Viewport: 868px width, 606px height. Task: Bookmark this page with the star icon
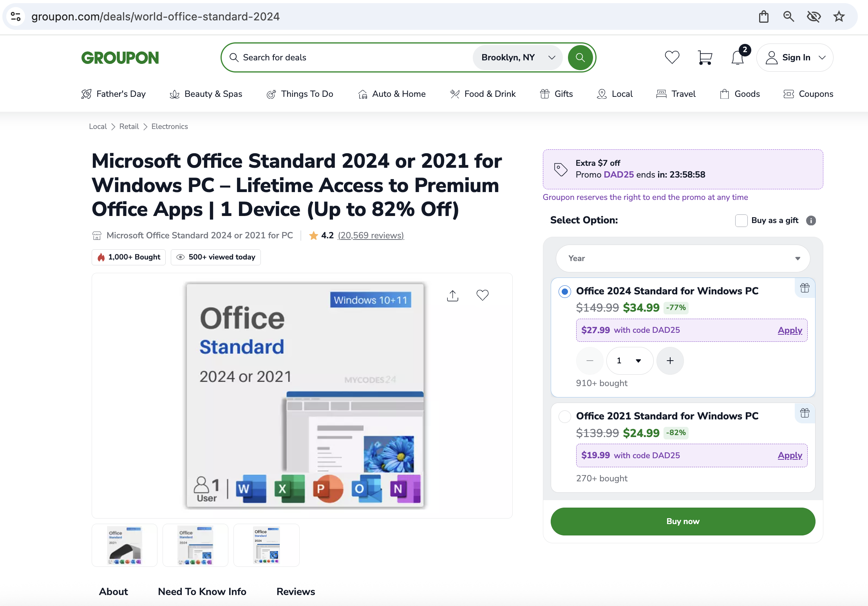coord(839,16)
